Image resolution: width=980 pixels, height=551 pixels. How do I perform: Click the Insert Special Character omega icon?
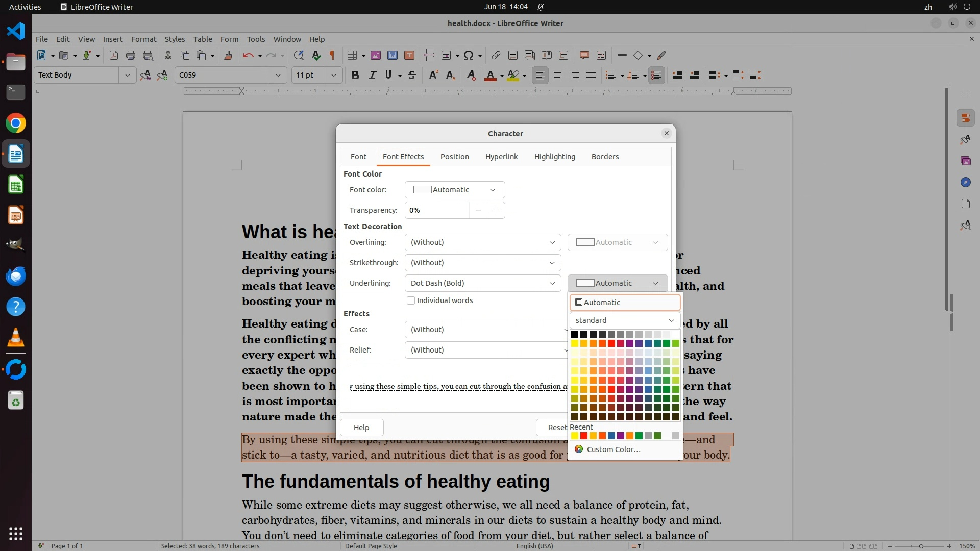[x=469, y=56]
